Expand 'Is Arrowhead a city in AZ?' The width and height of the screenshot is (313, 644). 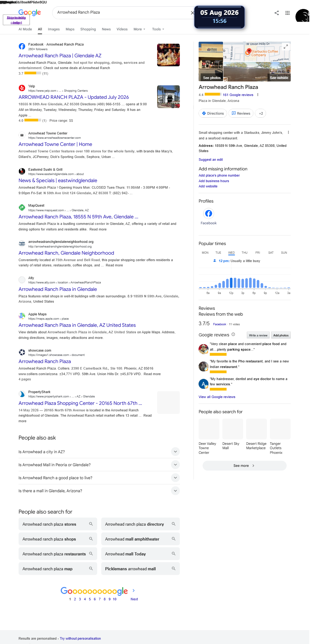point(175,452)
